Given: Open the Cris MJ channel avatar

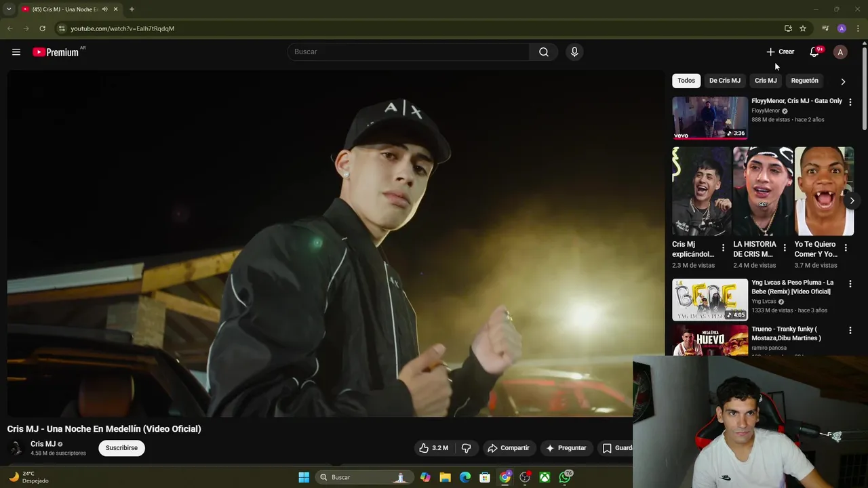Looking at the screenshot, I should 16,448.
